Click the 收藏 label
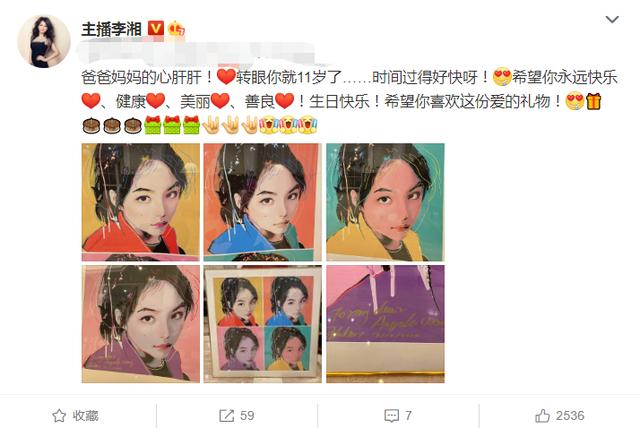 tap(86, 416)
